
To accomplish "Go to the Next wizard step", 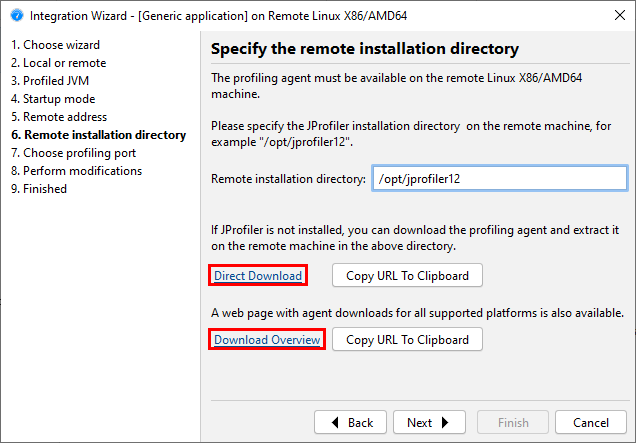I will point(429,422).
